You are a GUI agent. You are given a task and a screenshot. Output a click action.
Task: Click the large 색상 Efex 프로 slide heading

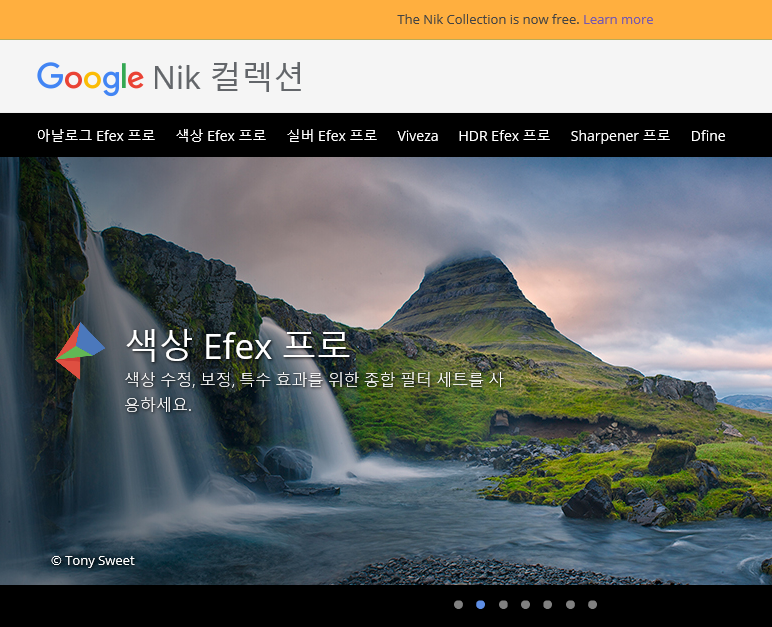pyautogui.click(x=238, y=345)
